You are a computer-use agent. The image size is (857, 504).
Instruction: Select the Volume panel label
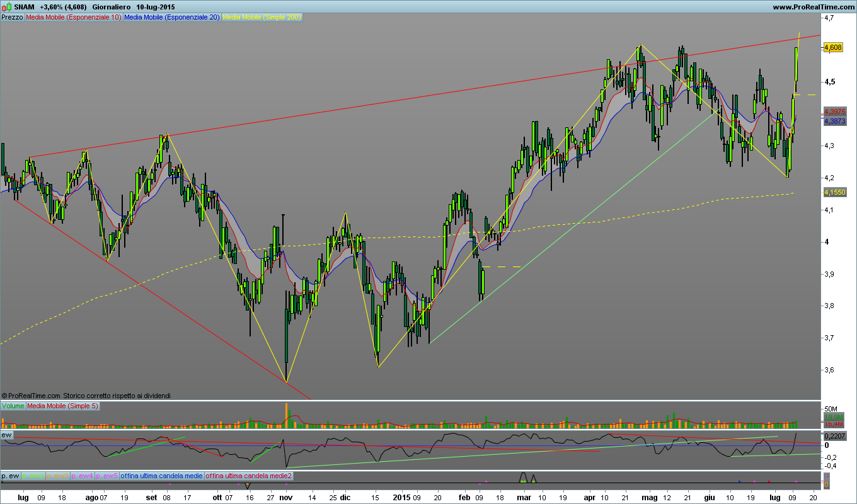coord(13,406)
